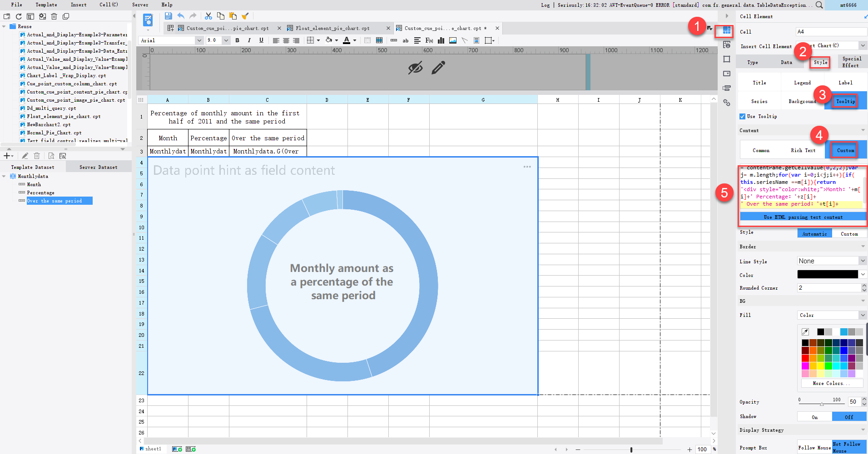Switch to Float_element_pie_chart.cpt tab
Screen dimensions: 868x454
(333, 28)
